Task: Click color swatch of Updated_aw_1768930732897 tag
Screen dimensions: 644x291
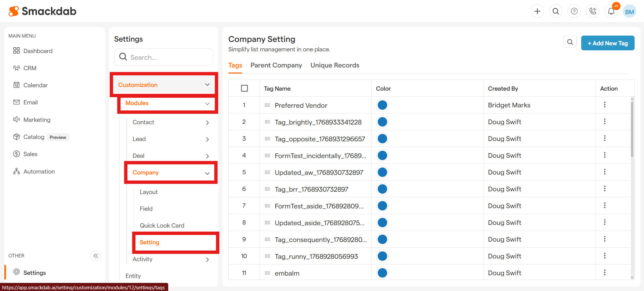Action: tap(382, 172)
